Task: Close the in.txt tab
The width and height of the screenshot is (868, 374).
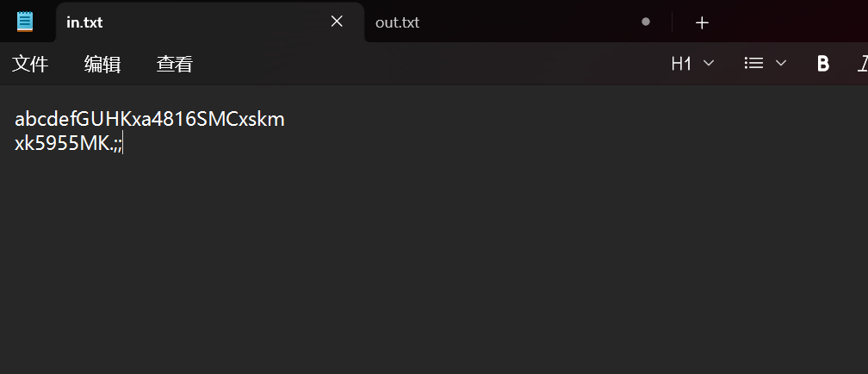Action: pyautogui.click(x=337, y=22)
